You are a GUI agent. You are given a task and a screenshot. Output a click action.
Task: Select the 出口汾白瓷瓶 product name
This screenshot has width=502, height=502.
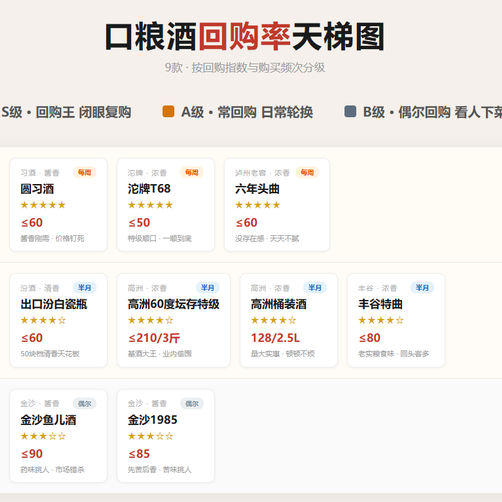[54, 304]
